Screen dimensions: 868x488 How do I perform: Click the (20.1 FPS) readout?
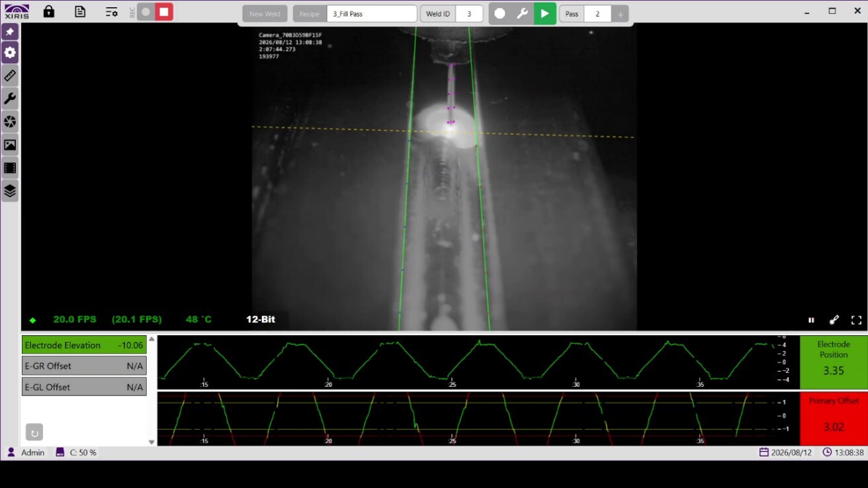pyautogui.click(x=137, y=319)
